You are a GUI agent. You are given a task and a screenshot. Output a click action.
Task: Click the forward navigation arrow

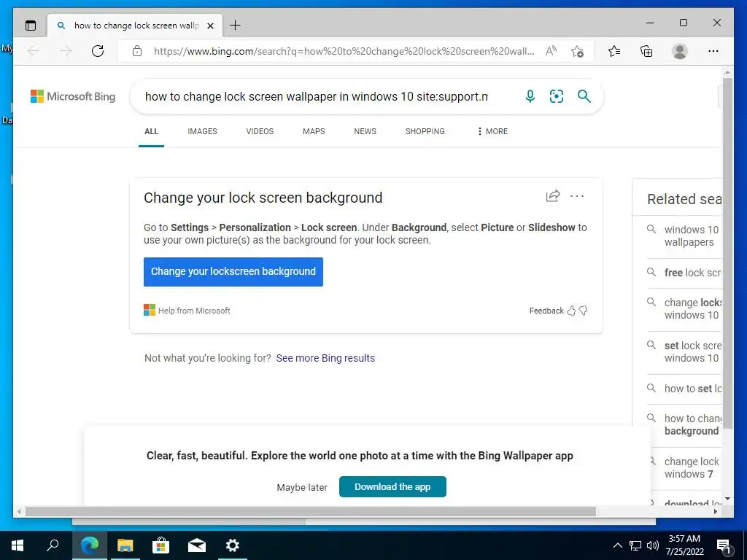(66, 51)
